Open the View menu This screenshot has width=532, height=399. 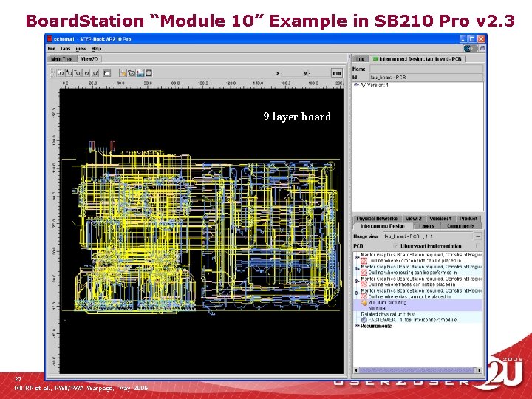click(x=81, y=49)
